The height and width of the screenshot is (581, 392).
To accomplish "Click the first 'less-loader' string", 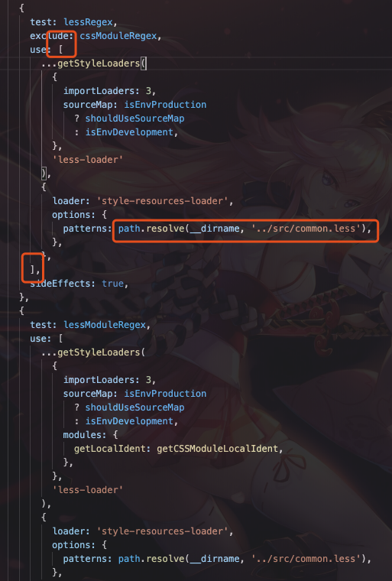I will (87, 160).
